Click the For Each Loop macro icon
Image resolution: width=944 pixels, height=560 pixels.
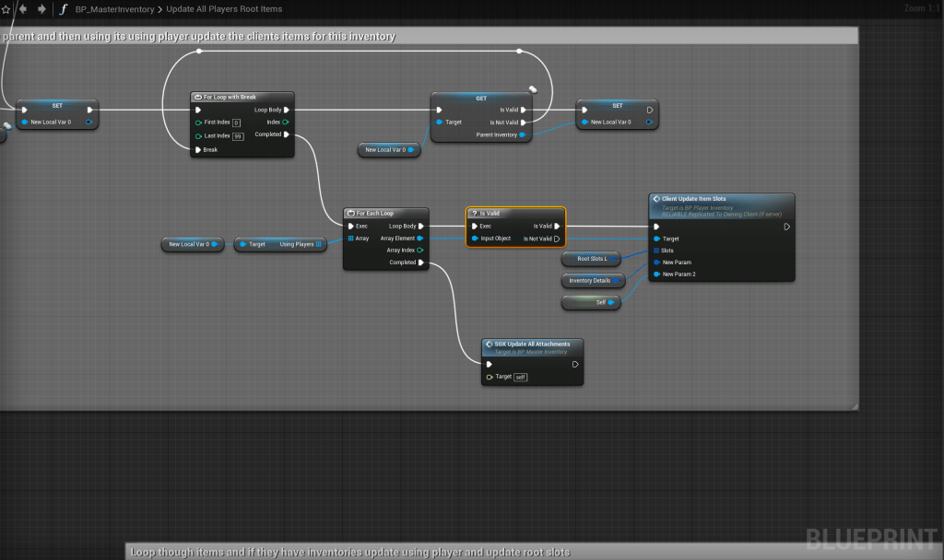tap(351, 213)
